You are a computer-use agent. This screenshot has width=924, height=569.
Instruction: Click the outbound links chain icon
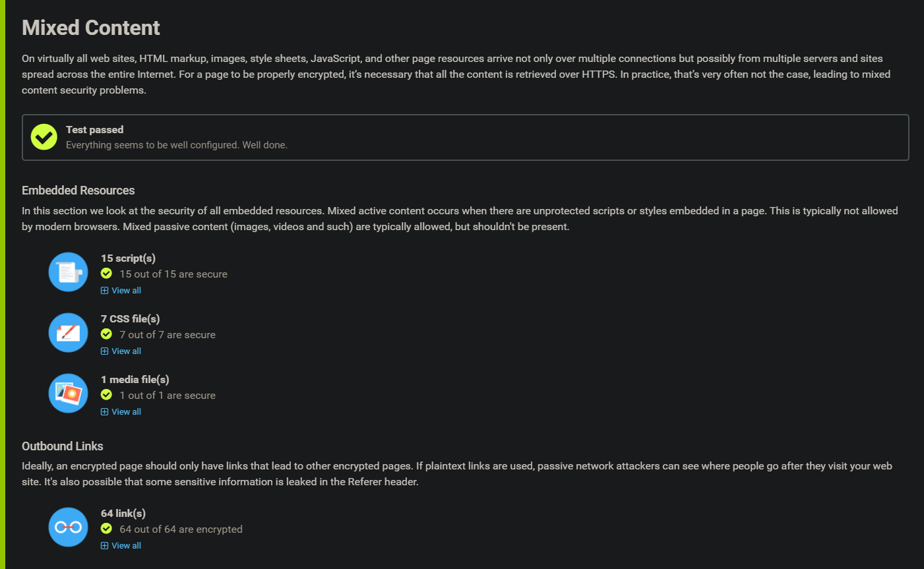pyautogui.click(x=68, y=527)
